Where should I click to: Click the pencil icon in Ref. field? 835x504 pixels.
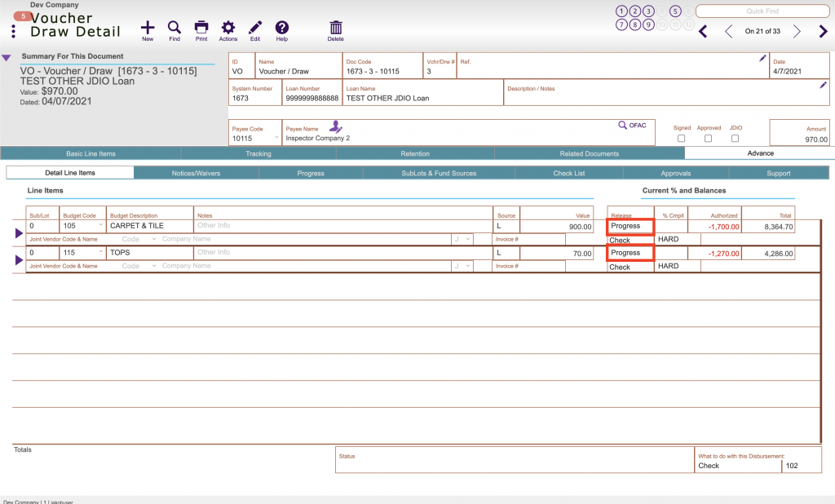762,58
